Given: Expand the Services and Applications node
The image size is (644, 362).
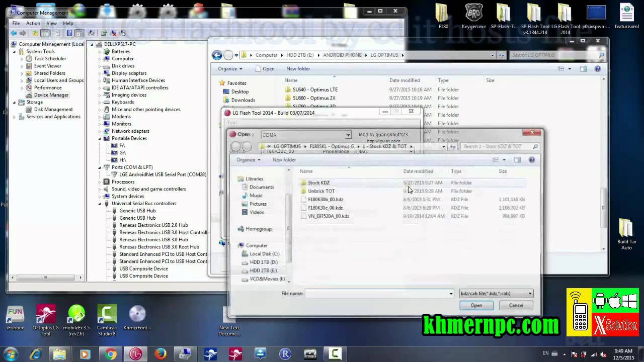Looking at the screenshot, I should tap(15, 117).
